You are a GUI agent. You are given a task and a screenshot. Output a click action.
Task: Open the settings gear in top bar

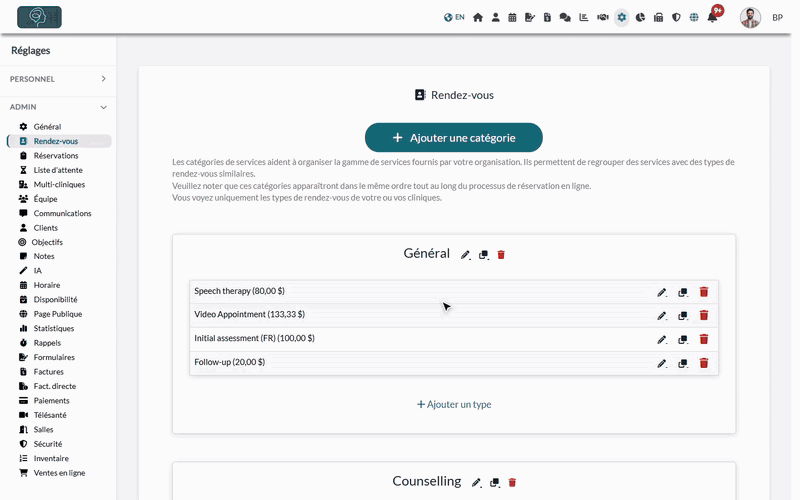tap(621, 17)
